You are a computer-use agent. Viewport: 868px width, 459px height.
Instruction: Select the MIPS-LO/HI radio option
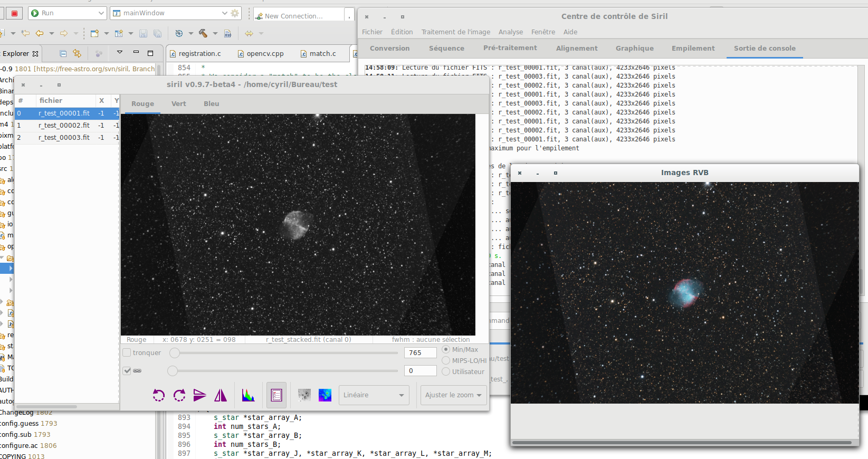(x=446, y=360)
